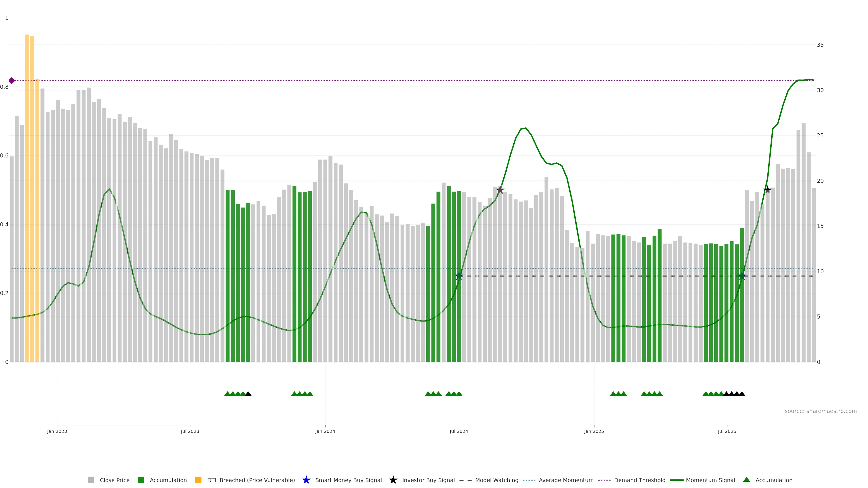This screenshot has height=488, width=868.
Task: Toggle the Momentum Signal legend entry
Action: tap(710, 480)
